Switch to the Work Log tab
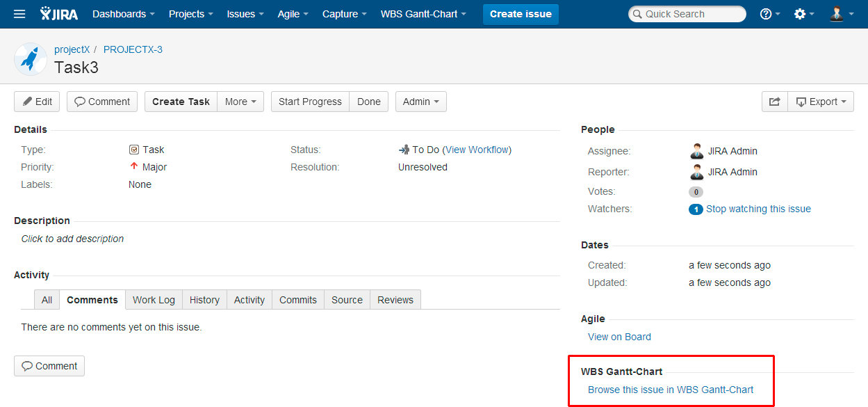 tap(154, 300)
